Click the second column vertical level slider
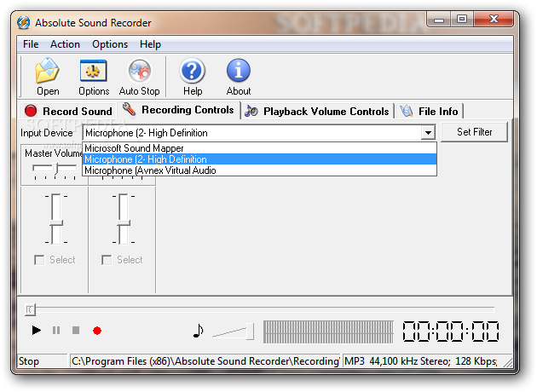This screenshot has height=392, width=537. tap(124, 219)
